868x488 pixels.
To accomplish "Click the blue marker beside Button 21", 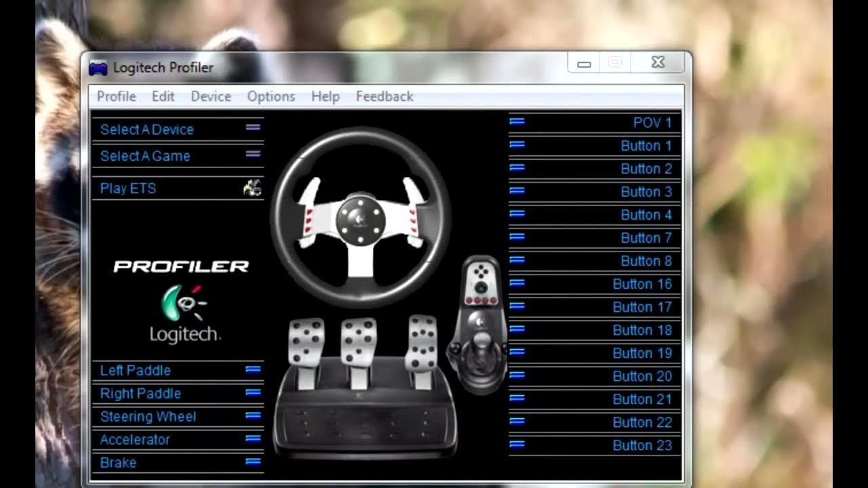I will [517, 398].
